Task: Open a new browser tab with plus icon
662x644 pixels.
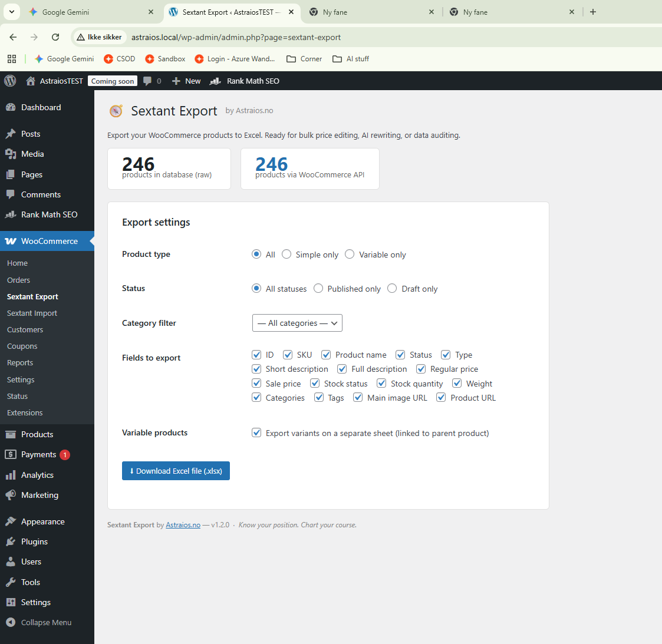Action: point(593,12)
